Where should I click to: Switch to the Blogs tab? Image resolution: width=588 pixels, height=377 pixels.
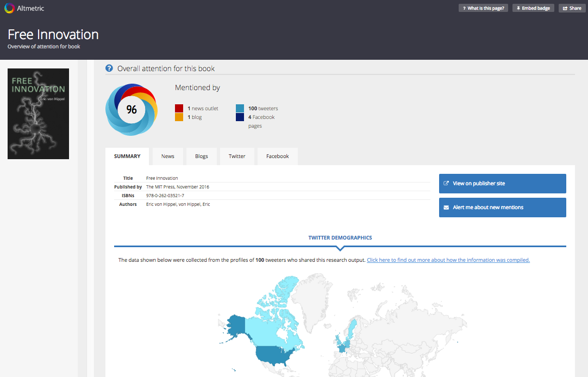point(202,156)
